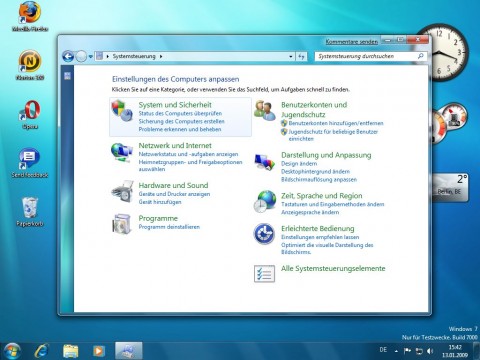The height and width of the screenshot is (360, 480).
Task: Click the refresh button beside address bar
Action: pyautogui.click(x=301, y=56)
